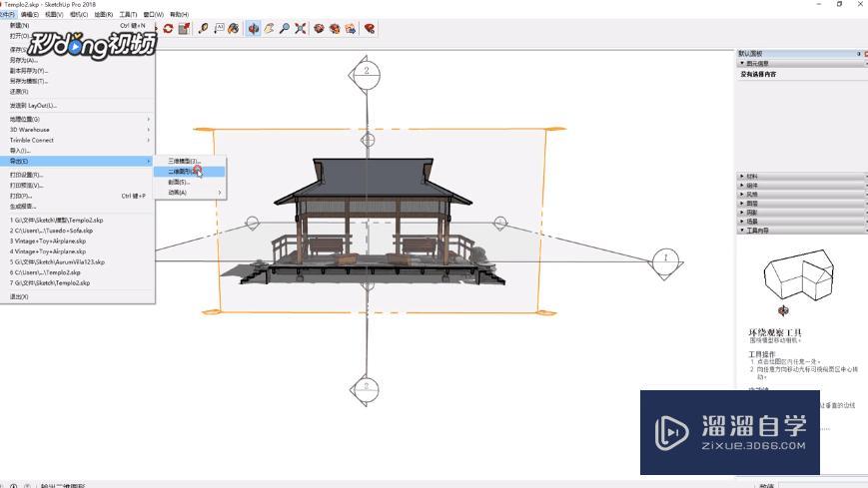Open the 帮助(H) menu
Image resolution: width=868 pixels, height=488 pixels.
180,14
